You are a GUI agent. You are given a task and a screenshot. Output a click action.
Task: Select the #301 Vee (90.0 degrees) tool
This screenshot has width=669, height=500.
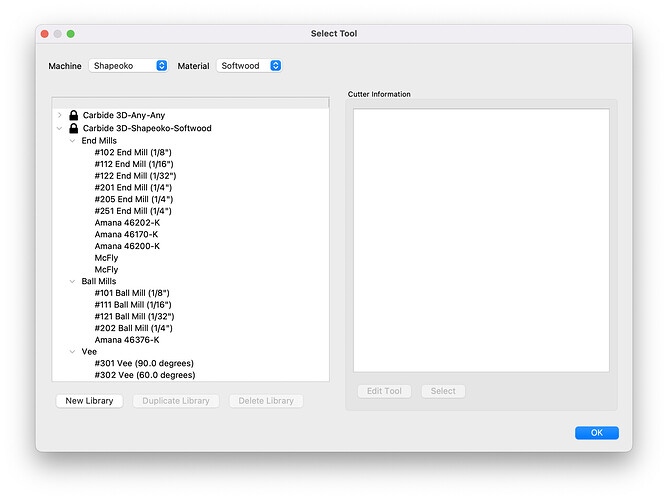(144, 363)
